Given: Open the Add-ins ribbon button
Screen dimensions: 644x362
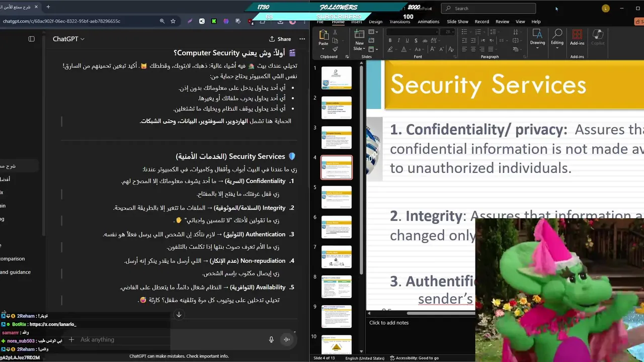Looking at the screenshot, I should (577, 37).
